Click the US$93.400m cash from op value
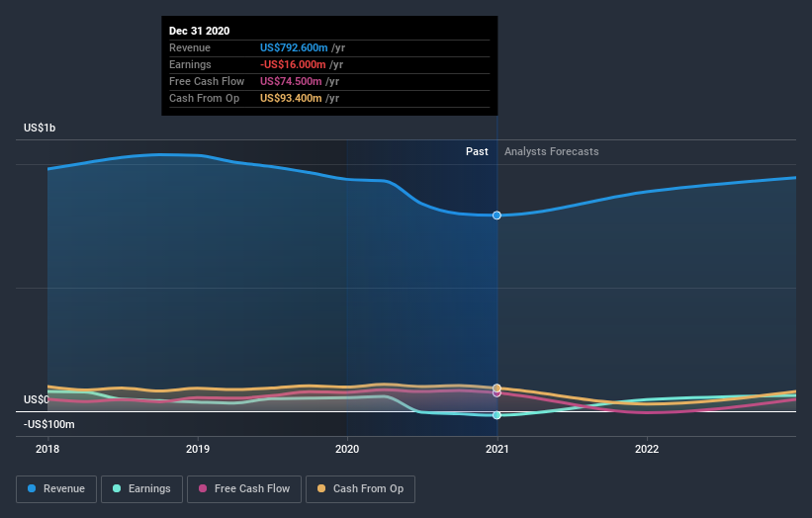812x518 pixels. coord(291,98)
